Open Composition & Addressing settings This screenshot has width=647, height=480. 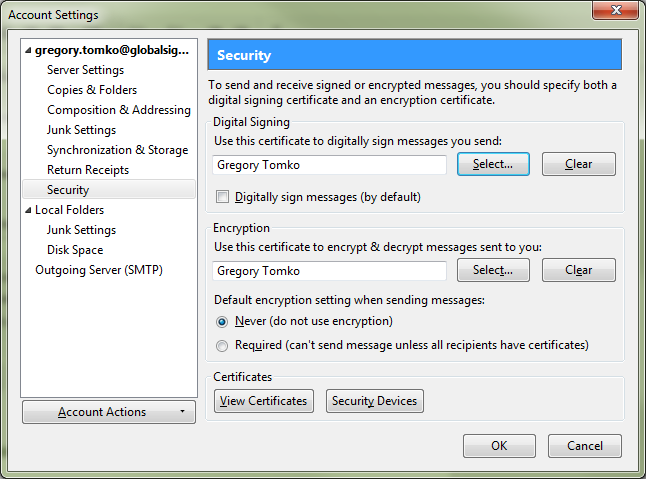pos(118,110)
